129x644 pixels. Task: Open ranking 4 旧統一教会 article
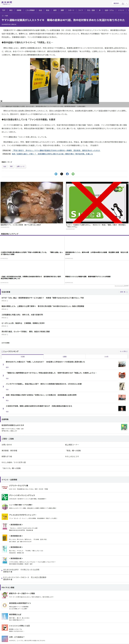click(x=41, y=395)
